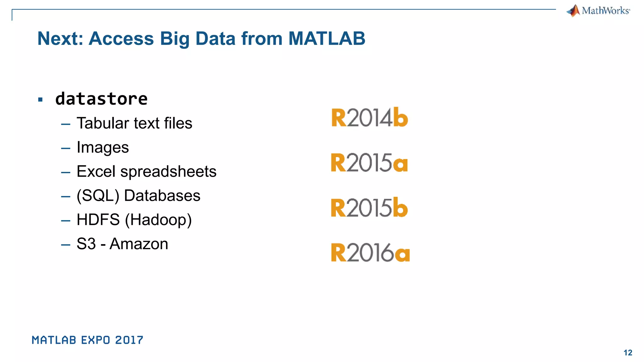Image resolution: width=644 pixels, height=362 pixels.
Task: Click the slide title Access Big Data
Action: click(x=201, y=38)
